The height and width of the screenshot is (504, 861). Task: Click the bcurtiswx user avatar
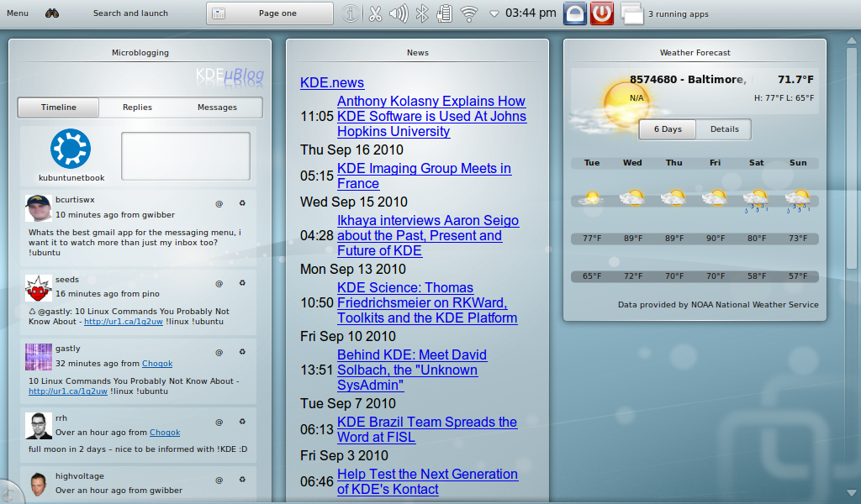[39, 207]
